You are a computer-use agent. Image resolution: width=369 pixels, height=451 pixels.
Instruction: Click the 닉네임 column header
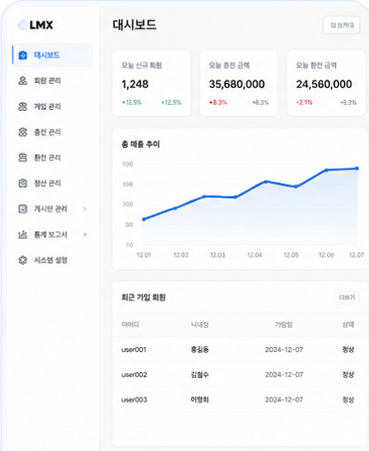(x=200, y=325)
